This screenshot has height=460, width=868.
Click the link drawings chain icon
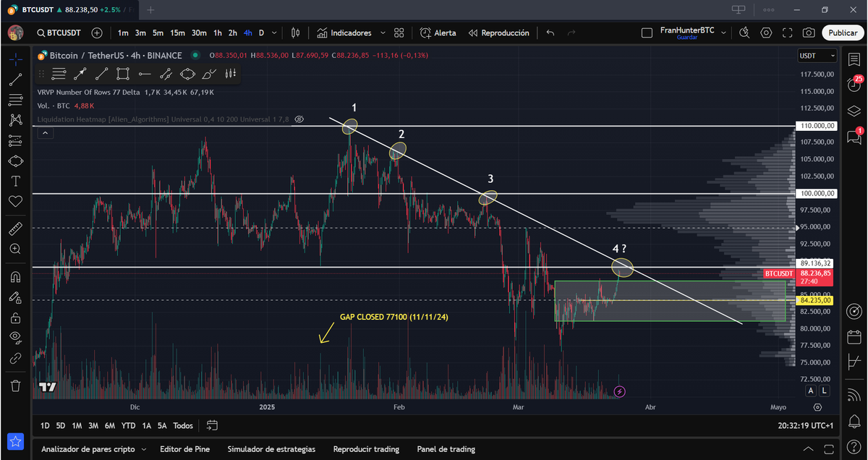click(x=15, y=357)
